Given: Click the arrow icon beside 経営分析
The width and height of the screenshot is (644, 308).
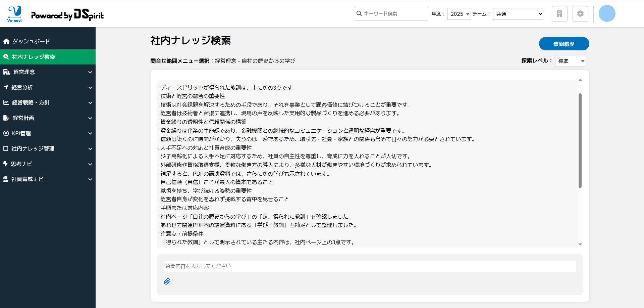Looking at the screenshot, I should click(6, 87).
